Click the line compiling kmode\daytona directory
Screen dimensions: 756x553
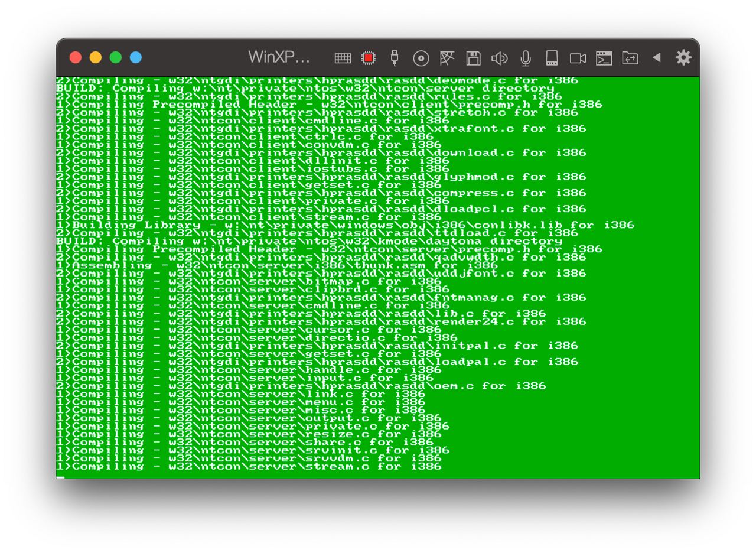pos(309,241)
